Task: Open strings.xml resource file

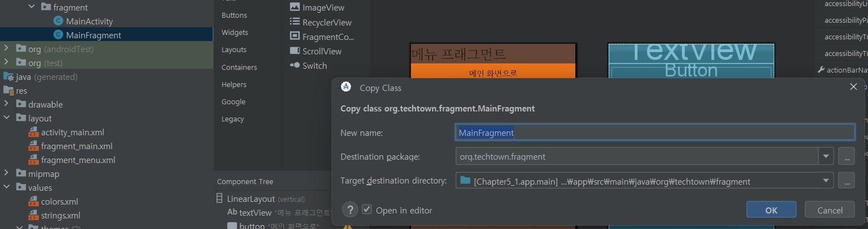Action: [x=61, y=215]
